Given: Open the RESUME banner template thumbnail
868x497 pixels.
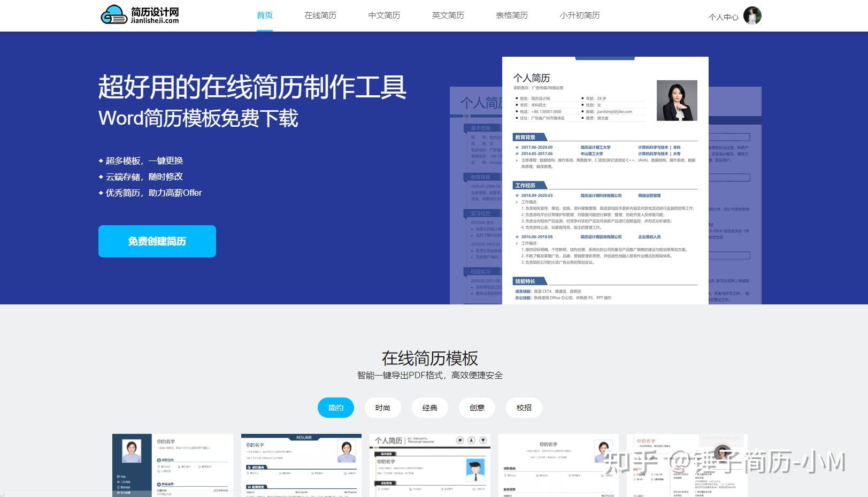Looking at the screenshot, I should [301, 465].
